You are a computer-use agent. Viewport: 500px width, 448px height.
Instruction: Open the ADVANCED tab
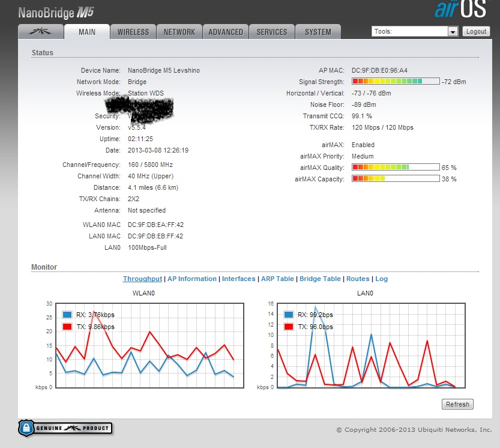pos(226,32)
